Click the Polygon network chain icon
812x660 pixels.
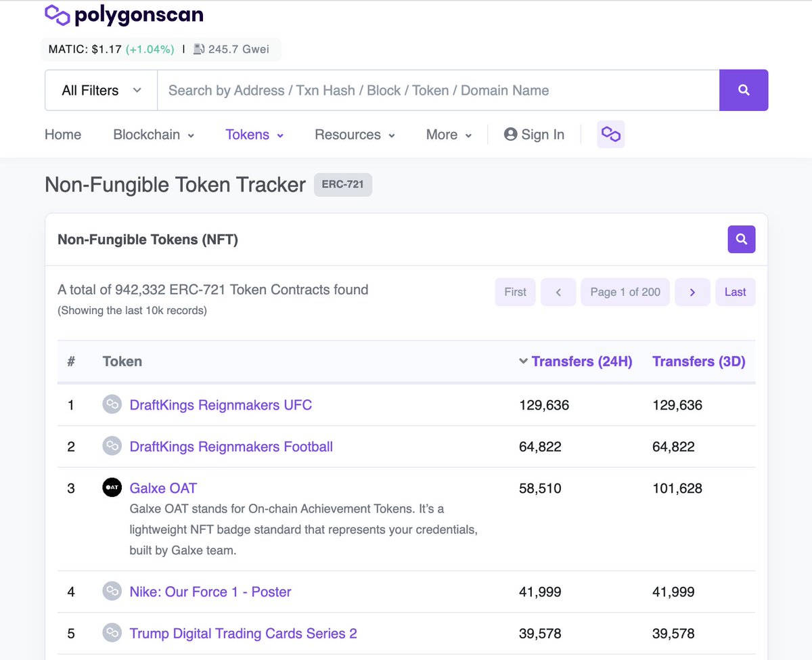coord(610,135)
